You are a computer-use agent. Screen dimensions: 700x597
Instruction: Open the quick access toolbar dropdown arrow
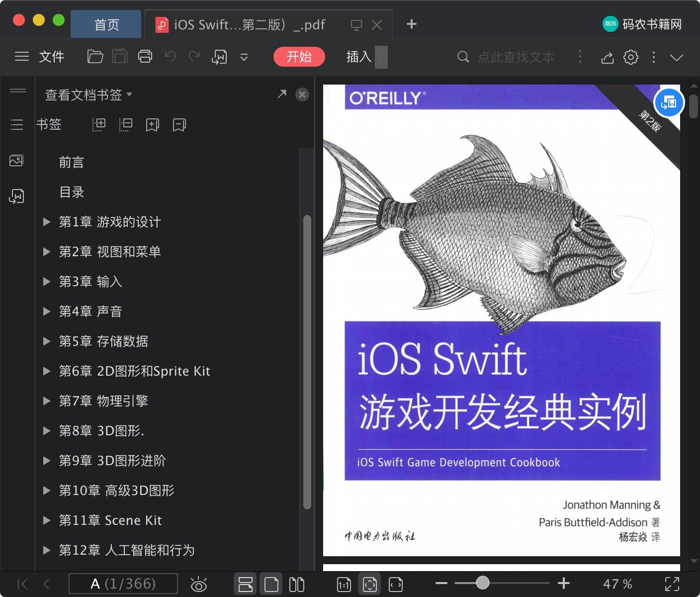coord(244,57)
